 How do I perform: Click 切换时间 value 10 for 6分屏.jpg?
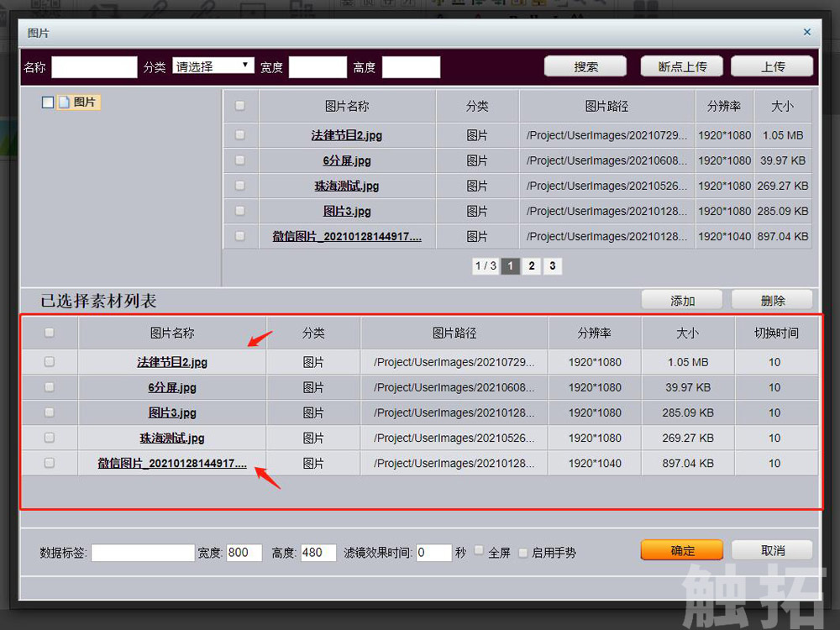[x=774, y=387]
